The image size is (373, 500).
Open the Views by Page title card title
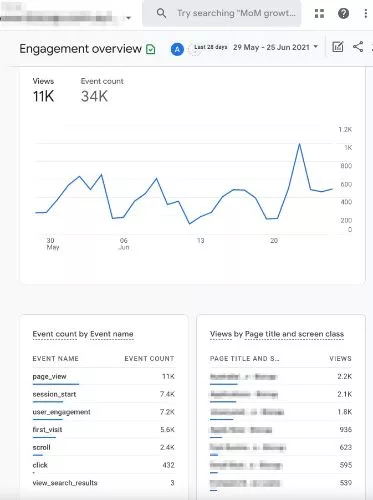(x=277, y=334)
